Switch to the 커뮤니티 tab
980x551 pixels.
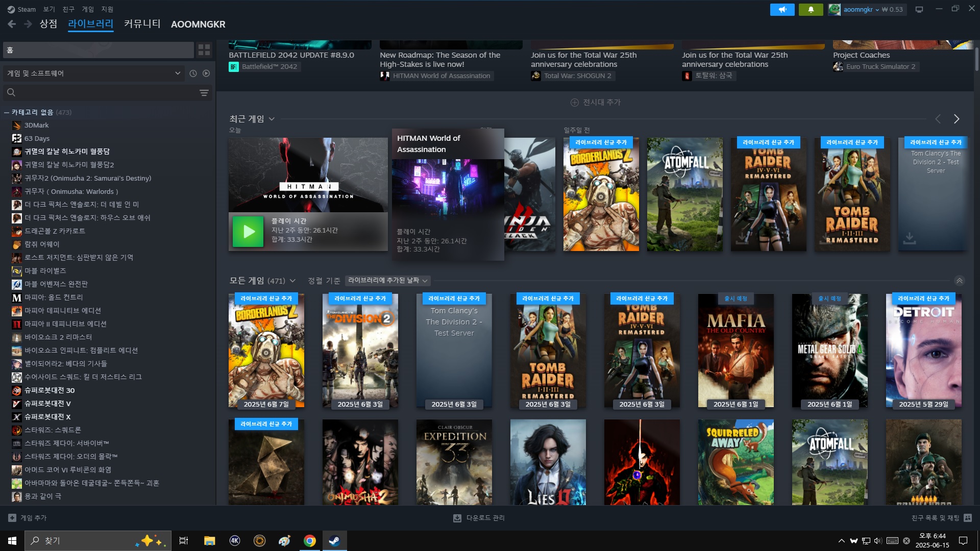point(142,24)
